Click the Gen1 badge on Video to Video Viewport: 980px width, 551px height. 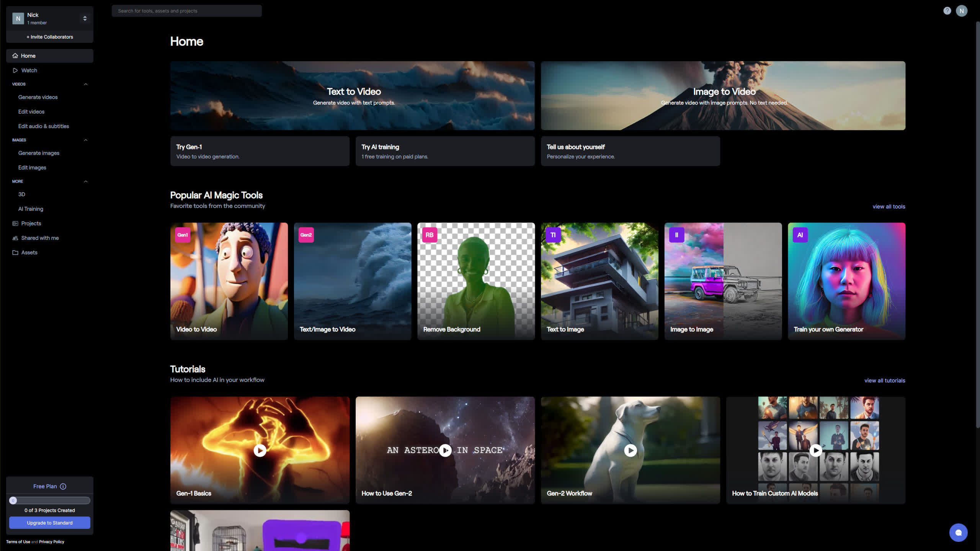(x=183, y=235)
